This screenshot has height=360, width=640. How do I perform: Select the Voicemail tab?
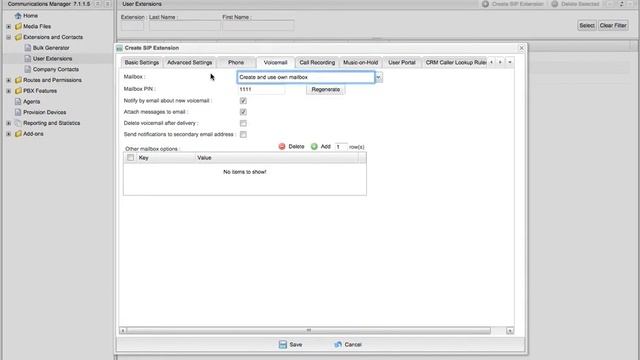[276, 62]
